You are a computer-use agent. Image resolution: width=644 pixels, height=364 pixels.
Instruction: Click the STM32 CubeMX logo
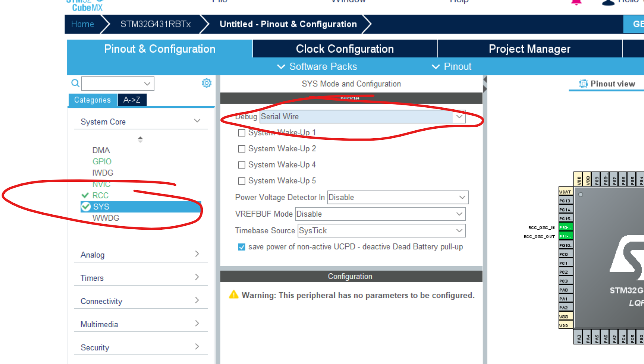[86, 6]
